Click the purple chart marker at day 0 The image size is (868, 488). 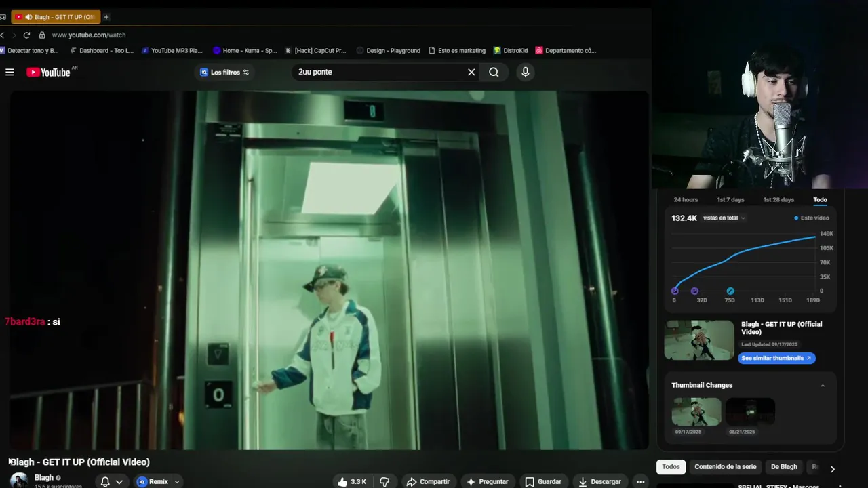pyautogui.click(x=674, y=291)
